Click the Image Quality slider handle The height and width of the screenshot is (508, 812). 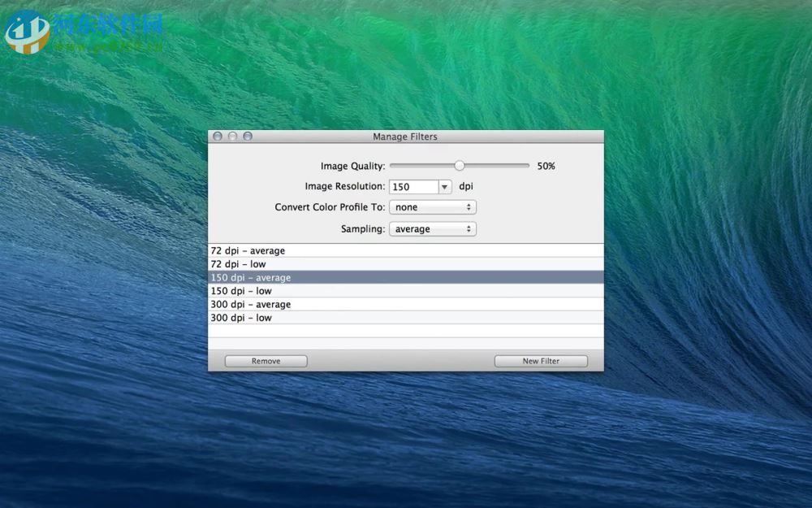460,165
